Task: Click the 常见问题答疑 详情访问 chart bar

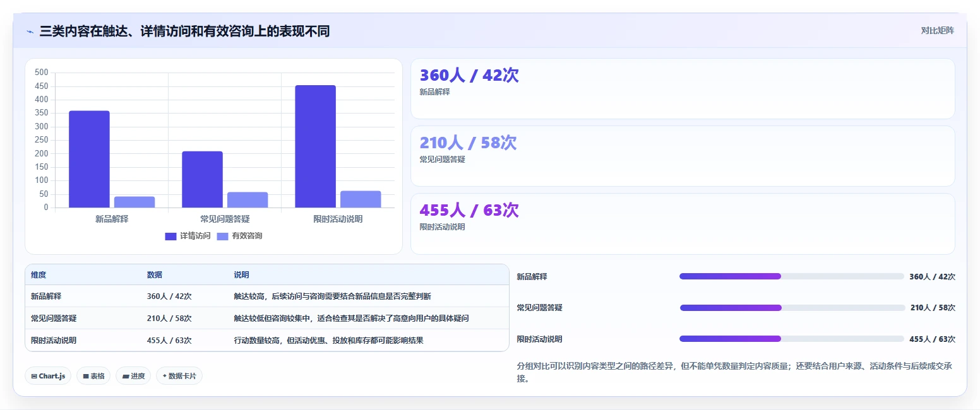Action: click(x=202, y=179)
